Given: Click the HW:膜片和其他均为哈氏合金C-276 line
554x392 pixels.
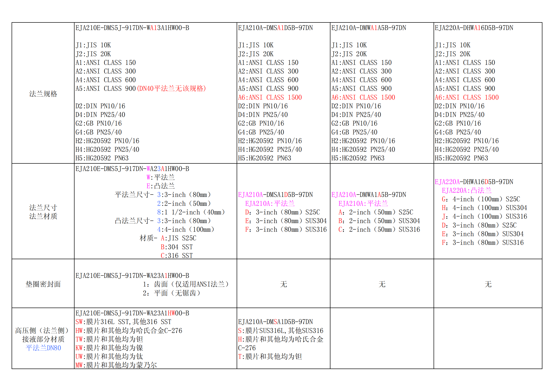Looking at the screenshot, I should pos(129,331).
